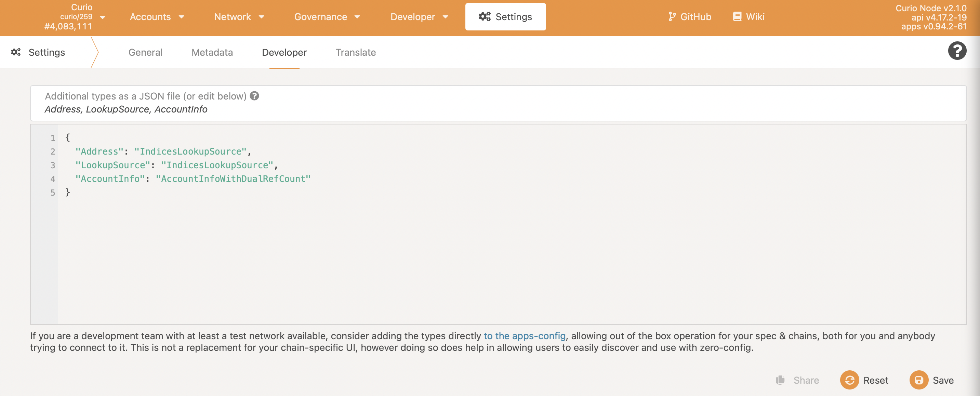The image size is (980, 396).
Task: Click the orange Save icon
Action: coord(918,380)
